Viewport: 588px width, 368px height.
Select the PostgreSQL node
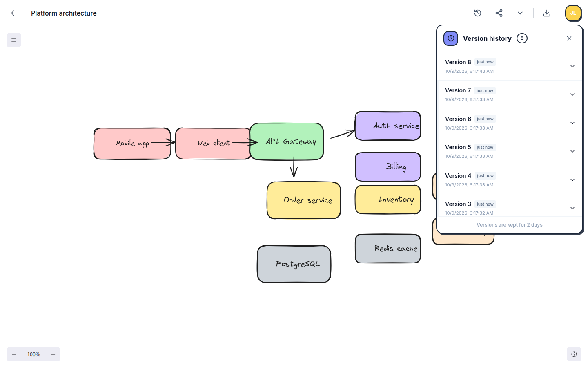[294, 264]
